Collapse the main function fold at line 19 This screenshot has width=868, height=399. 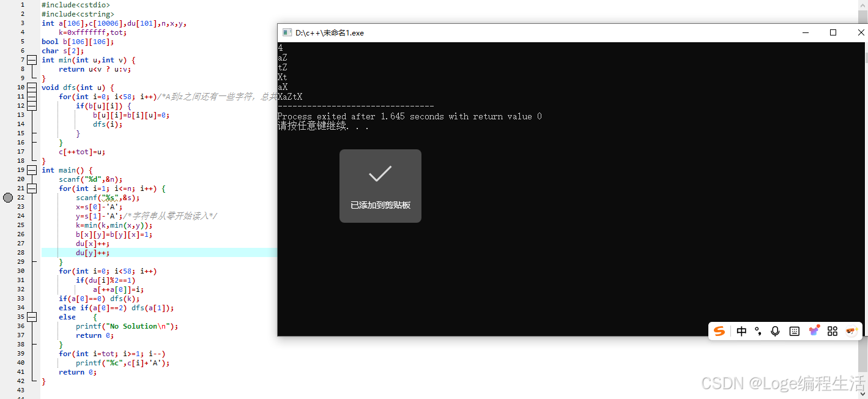pos(32,170)
